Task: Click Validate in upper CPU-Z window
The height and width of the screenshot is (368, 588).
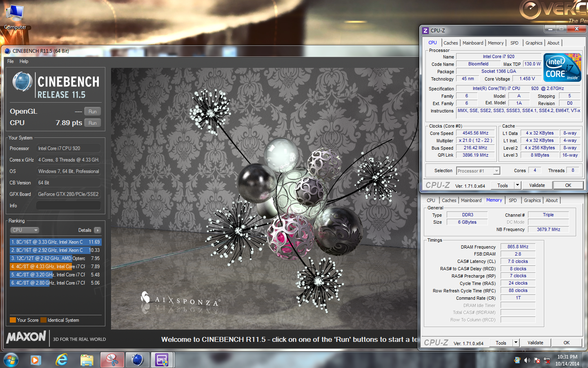Action: pyautogui.click(x=537, y=185)
